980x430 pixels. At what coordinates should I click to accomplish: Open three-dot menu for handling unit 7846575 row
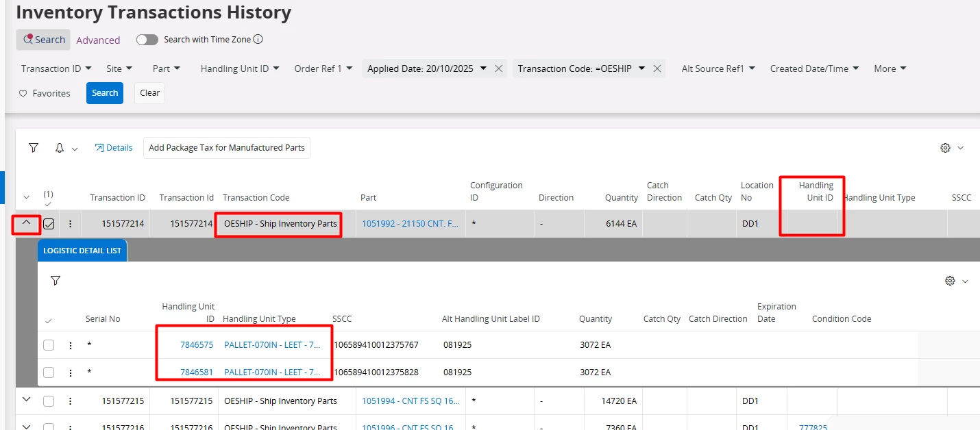[x=71, y=345]
